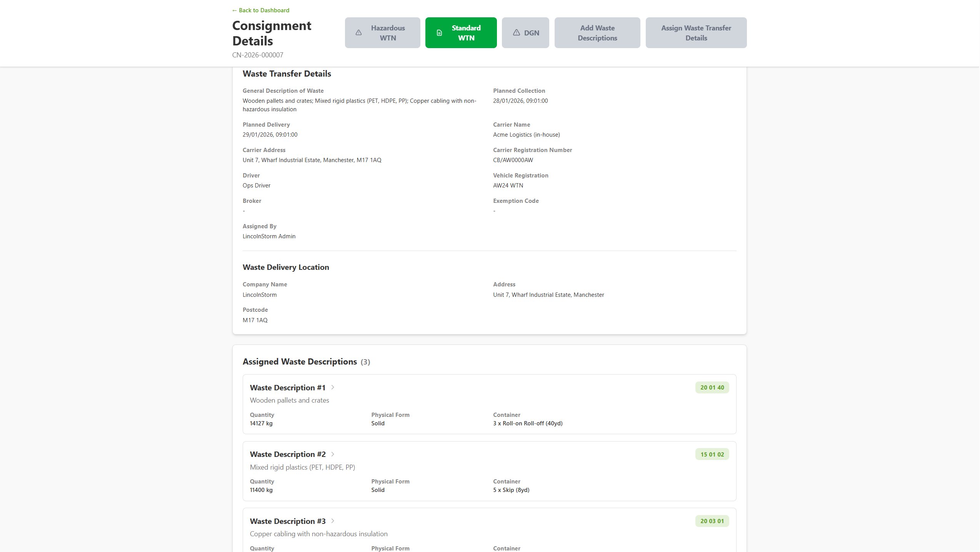980x552 pixels.
Task: Click Add Waste Descriptions
Action: tap(597, 33)
